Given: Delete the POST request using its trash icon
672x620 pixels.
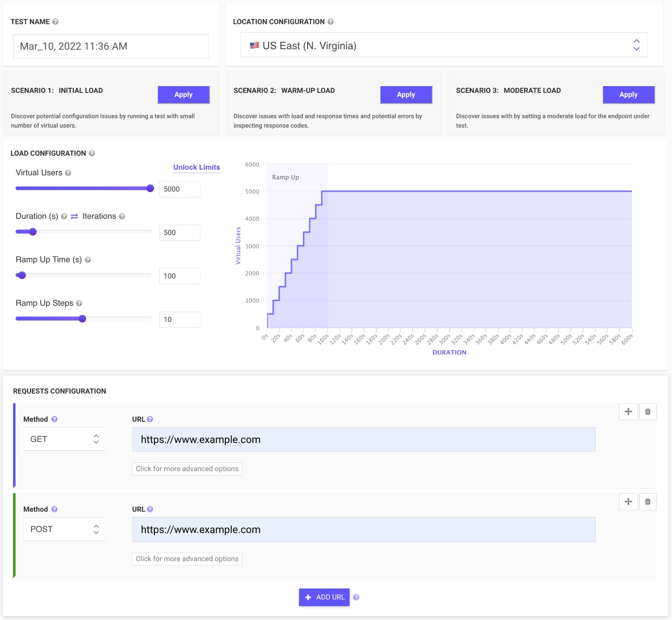Looking at the screenshot, I should 648,502.
